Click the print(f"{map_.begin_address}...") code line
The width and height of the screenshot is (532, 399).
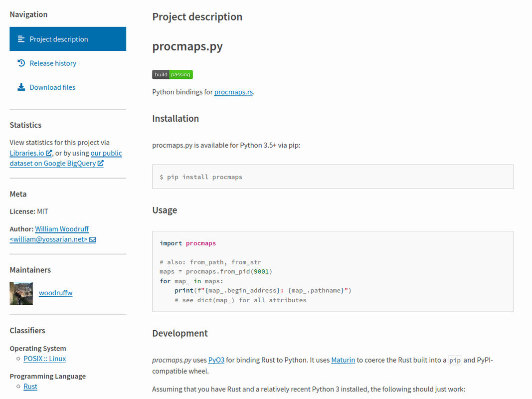263,290
